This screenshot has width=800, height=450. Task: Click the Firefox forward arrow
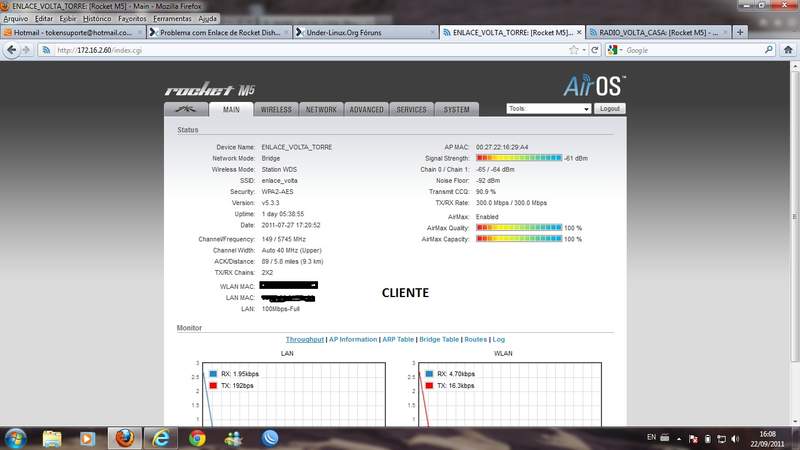point(27,50)
